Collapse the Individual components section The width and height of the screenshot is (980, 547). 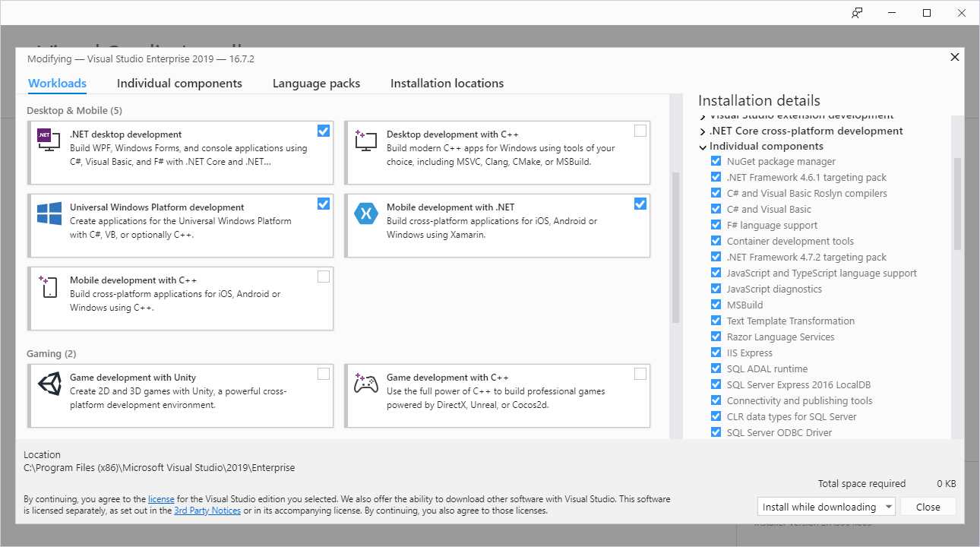(x=701, y=146)
